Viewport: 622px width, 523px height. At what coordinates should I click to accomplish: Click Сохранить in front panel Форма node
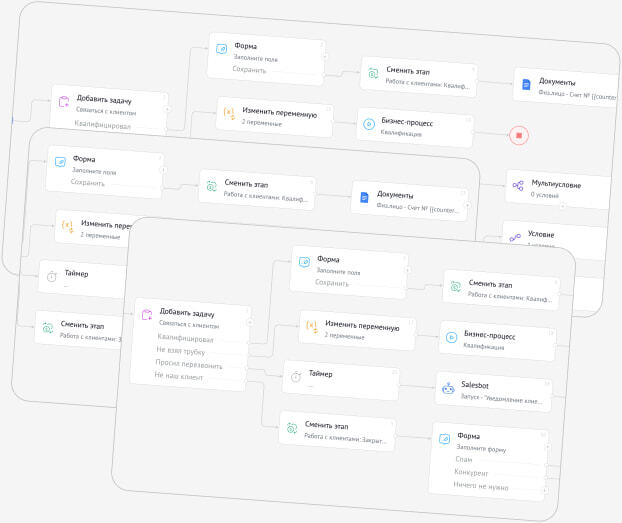click(332, 283)
